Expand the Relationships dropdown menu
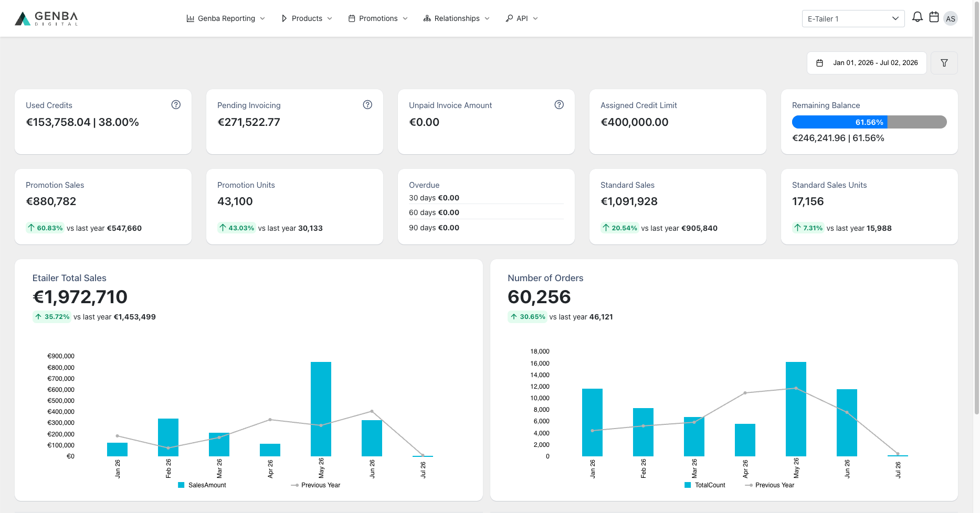Image resolution: width=980 pixels, height=513 pixels. coord(457,18)
